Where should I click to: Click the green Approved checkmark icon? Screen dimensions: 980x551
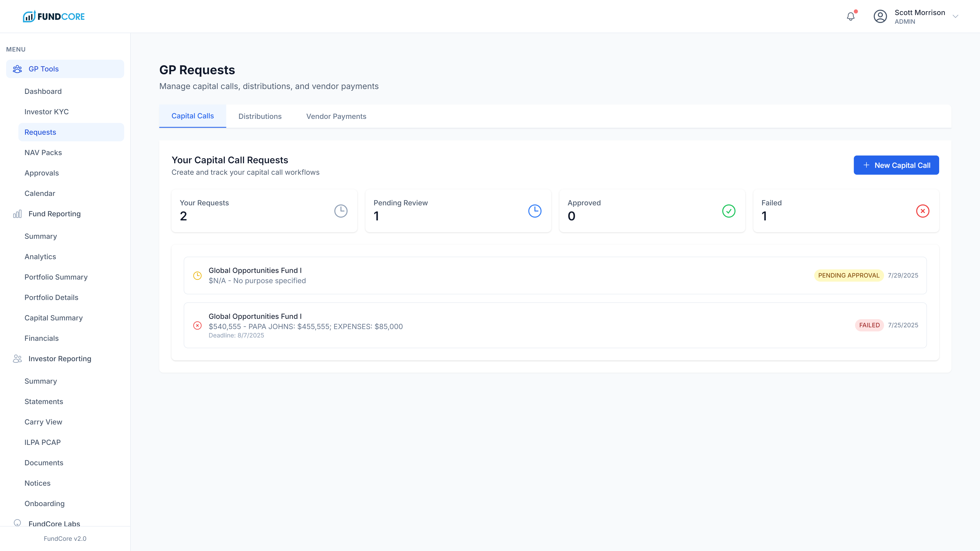tap(729, 211)
